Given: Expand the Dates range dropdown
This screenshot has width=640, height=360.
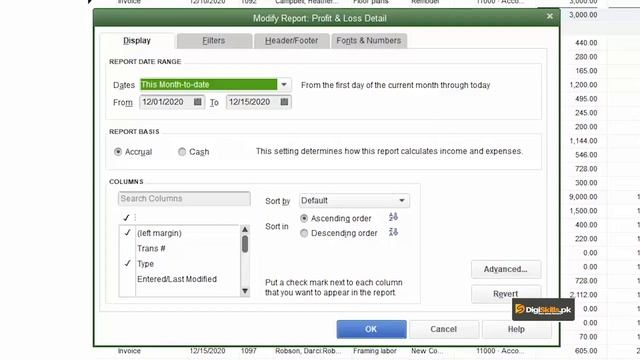Looking at the screenshot, I should pos(284,85).
